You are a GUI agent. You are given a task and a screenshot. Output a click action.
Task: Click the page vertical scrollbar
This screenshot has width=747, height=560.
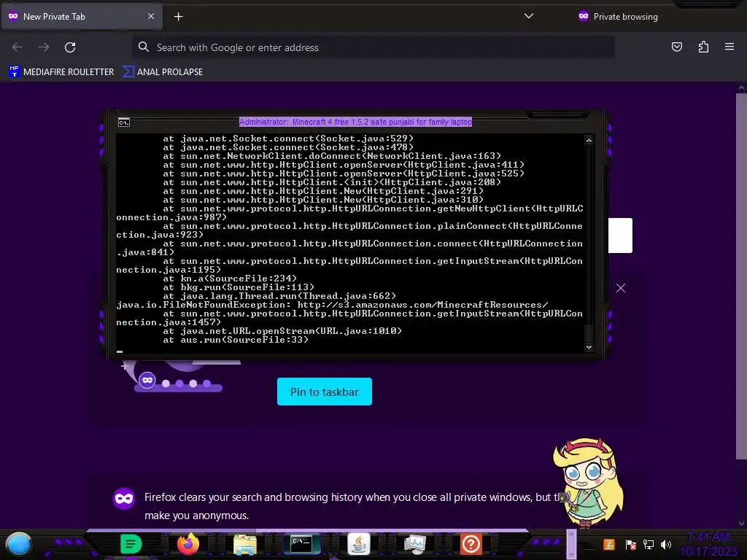click(x=741, y=276)
